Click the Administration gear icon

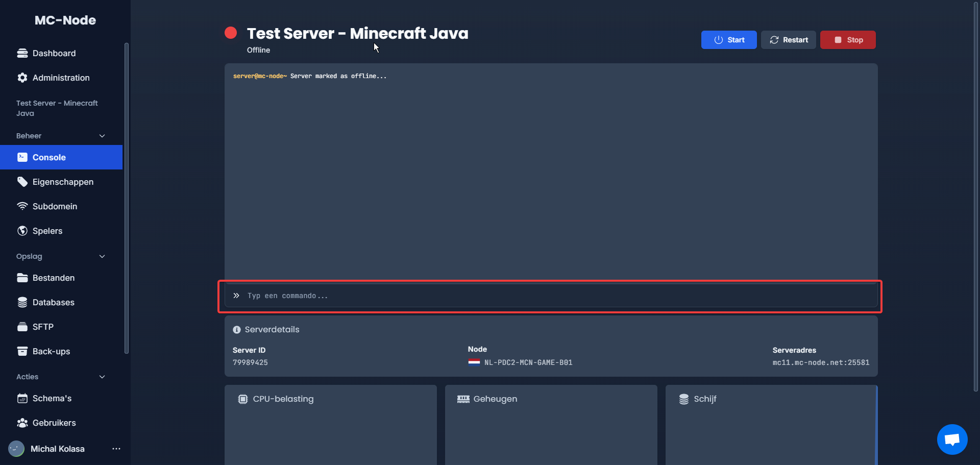pos(22,78)
